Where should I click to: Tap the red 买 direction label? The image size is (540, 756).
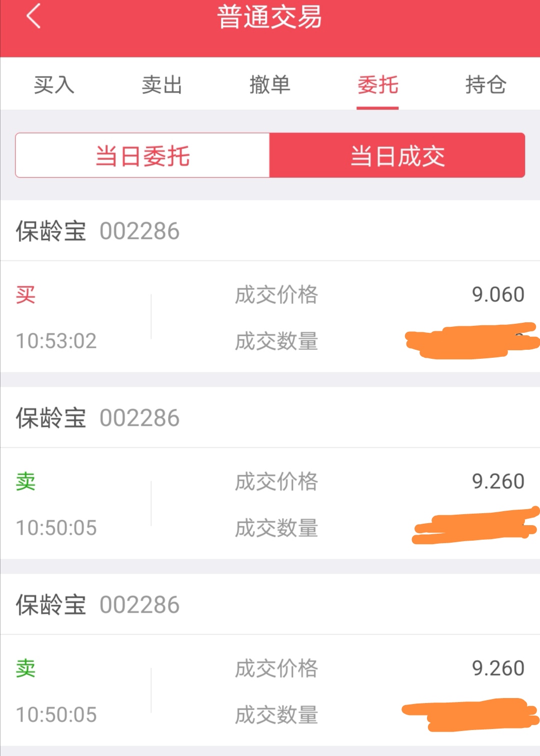tap(25, 295)
